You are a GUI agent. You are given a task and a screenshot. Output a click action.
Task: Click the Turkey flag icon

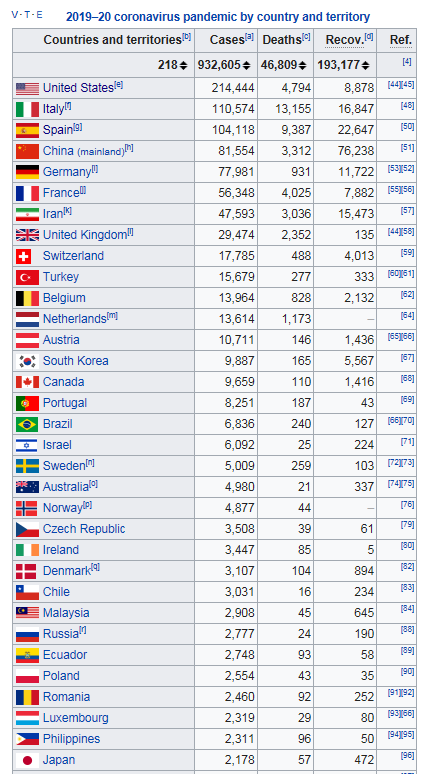click(x=27, y=277)
